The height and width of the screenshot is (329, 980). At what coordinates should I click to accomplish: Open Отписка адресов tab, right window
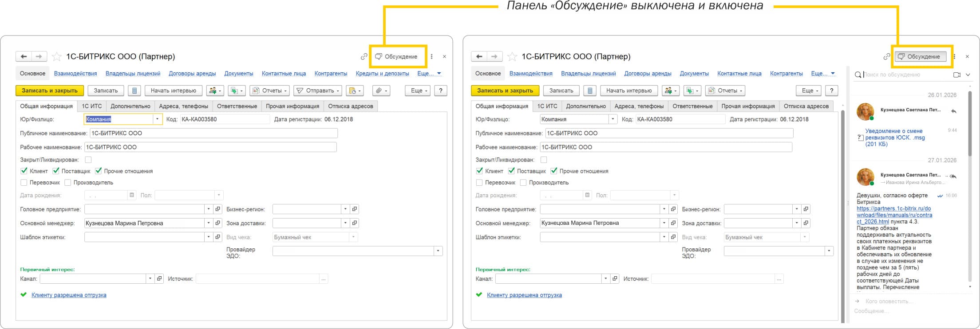point(806,106)
